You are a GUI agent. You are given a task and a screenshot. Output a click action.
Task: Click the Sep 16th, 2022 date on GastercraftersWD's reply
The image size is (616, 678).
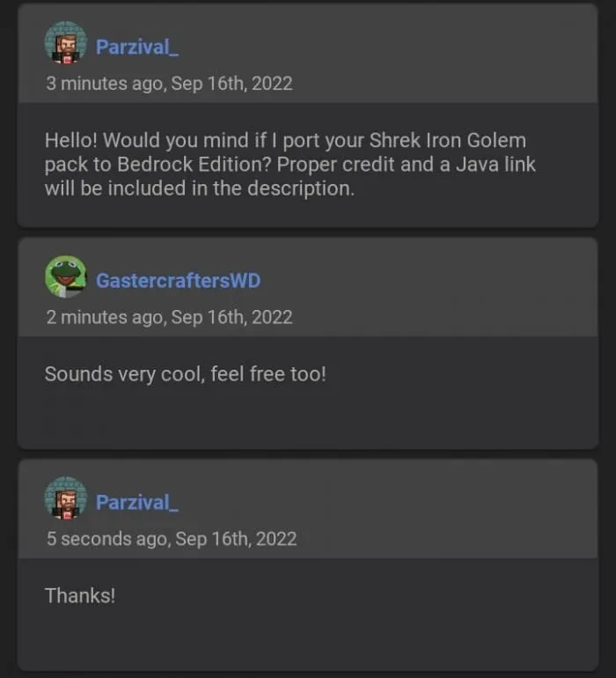231,317
